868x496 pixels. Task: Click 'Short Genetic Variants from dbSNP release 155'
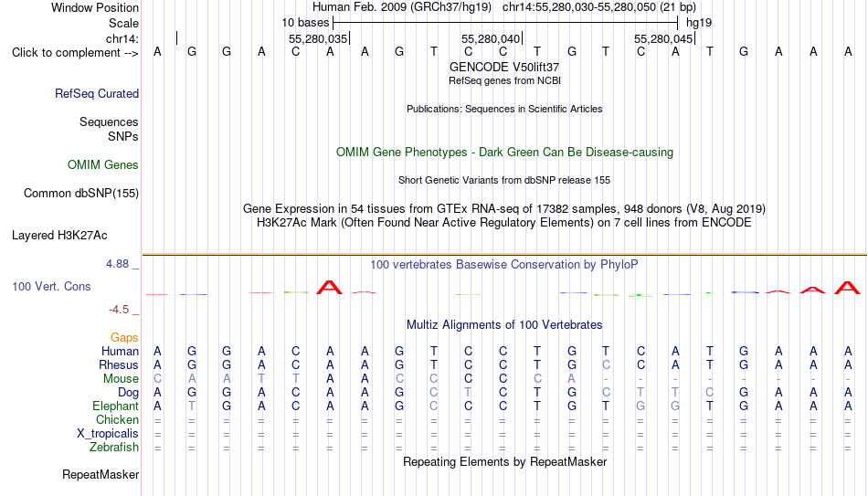pos(504,181)
